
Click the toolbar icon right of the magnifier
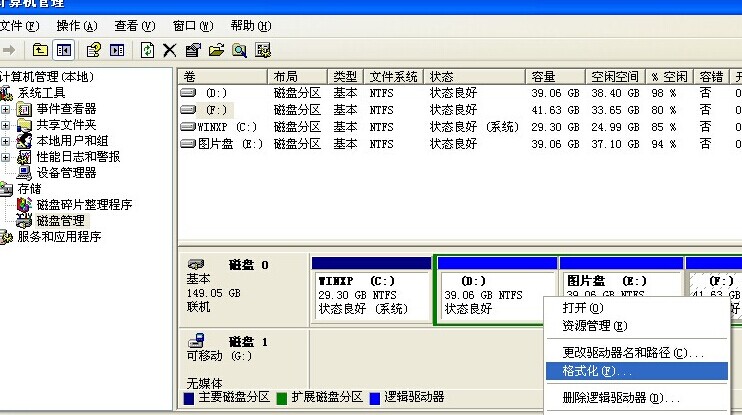(x=263, y=50)
